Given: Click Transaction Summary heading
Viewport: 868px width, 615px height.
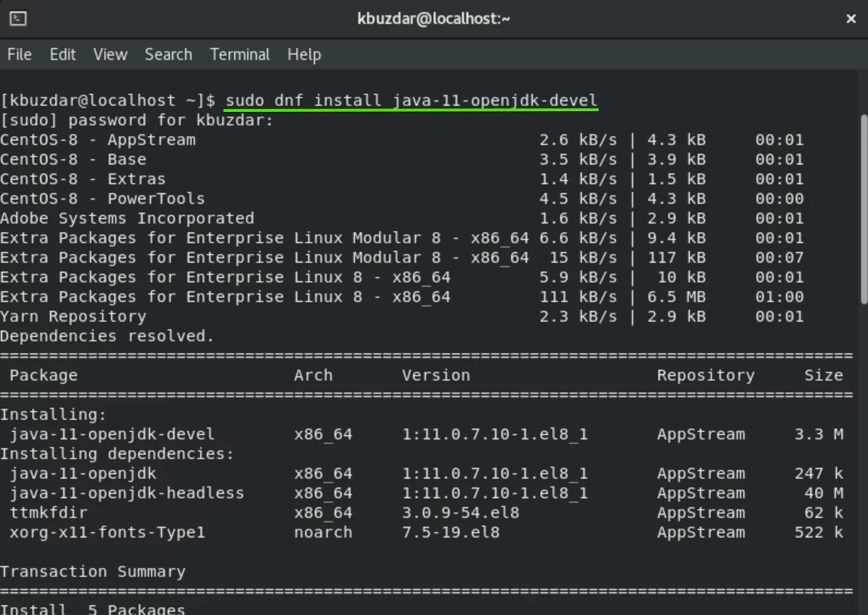Looking at the screenshot, I should coord(92,572).
